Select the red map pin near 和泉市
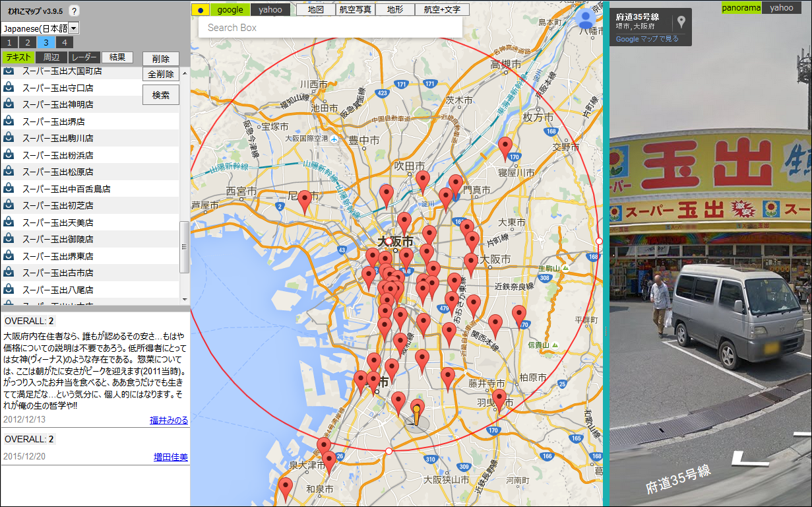Screen dimensions: 812x507 point(286,489)
